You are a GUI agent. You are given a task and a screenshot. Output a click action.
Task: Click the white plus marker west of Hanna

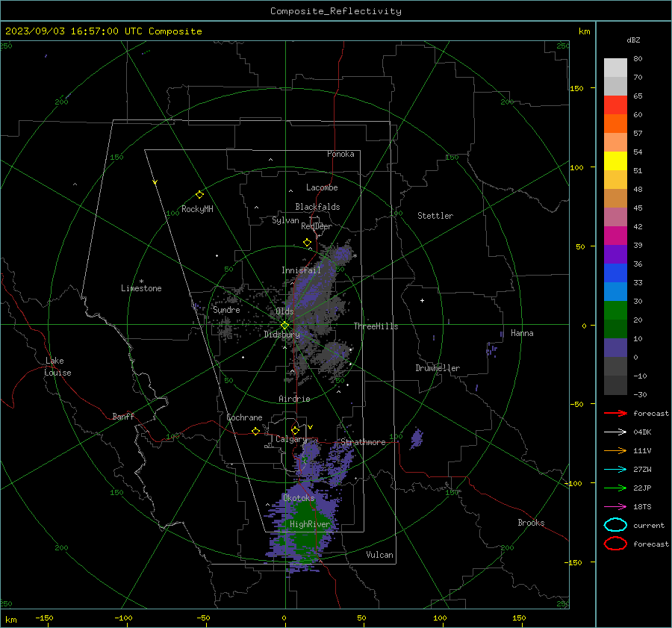[x=422, y=300]
